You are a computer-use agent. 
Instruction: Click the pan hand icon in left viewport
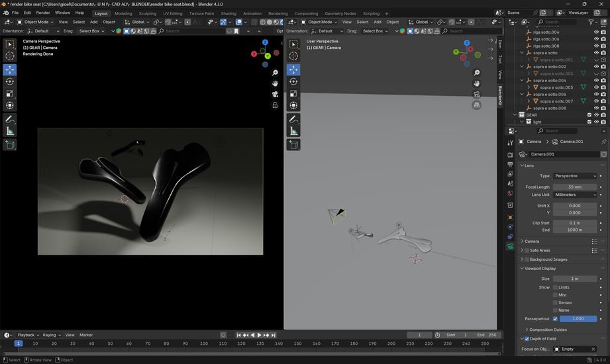pyautogui.click(x=275, y=83)
